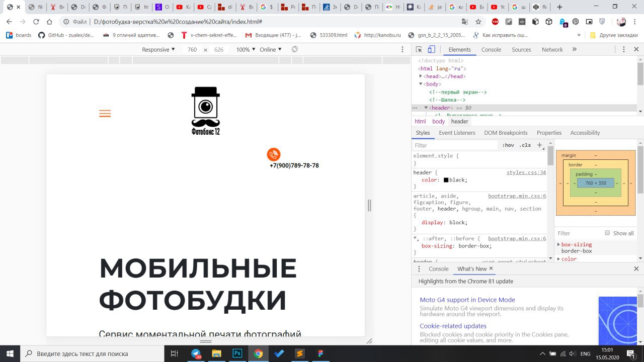Screen dimensions: 644x362
Task: Open Photoshop from the taskbar
Action: coord(237,353)
